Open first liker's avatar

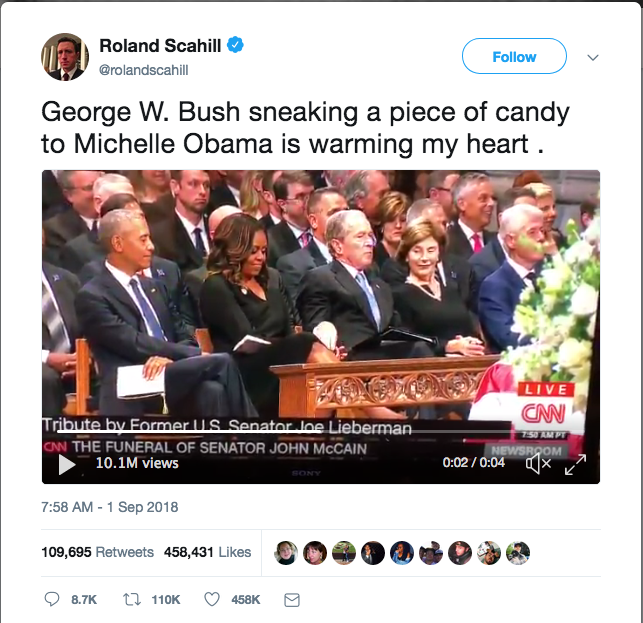[x=286, y=552]
